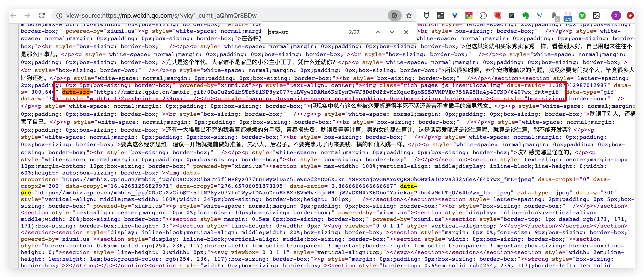The width and height of the screenshot is (644, 277).
Task: Reload the view-source page
Action: pos(42,15)
